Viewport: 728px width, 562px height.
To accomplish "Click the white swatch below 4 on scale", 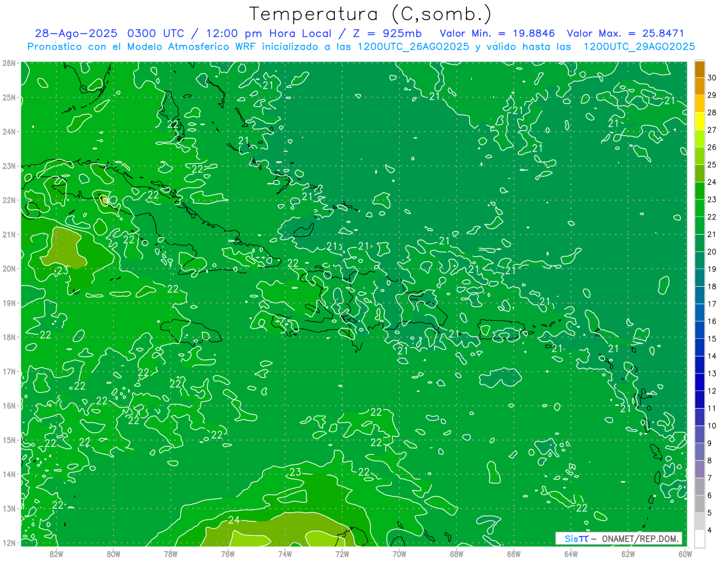I will (x=699, y=538).
